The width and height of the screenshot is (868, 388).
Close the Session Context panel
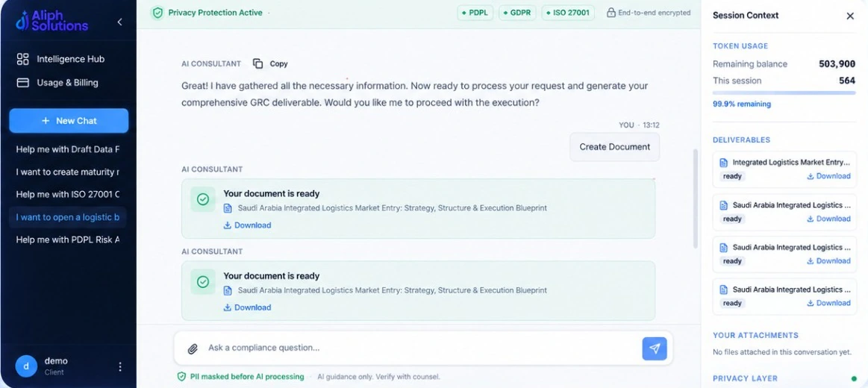coord(850,16)
